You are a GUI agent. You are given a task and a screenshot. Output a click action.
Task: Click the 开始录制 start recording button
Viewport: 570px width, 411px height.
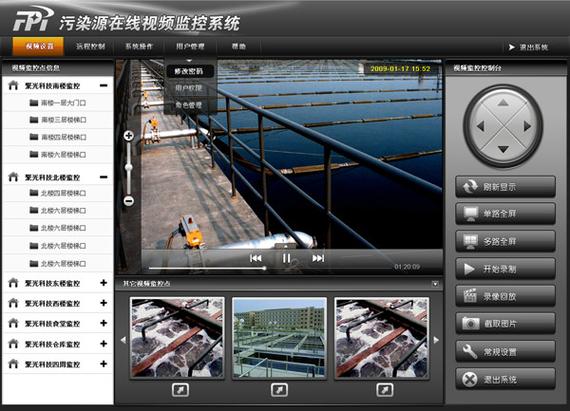[505, 269]
